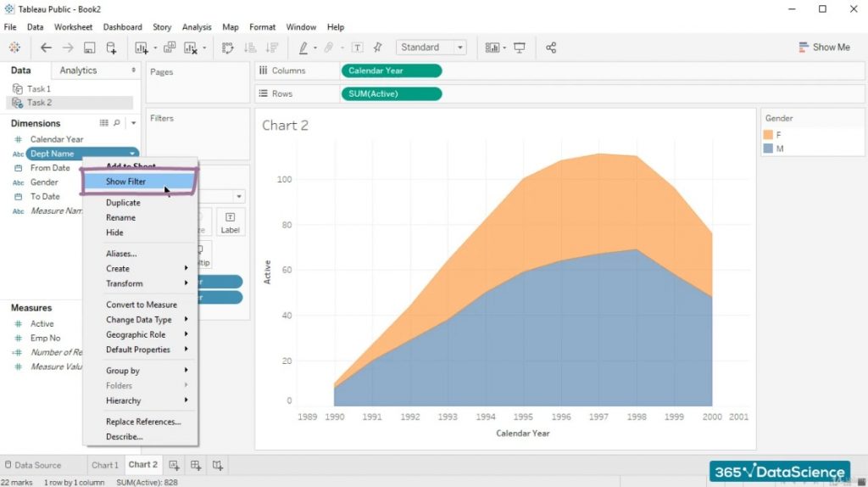The width and height of the screenshot is (868, 487).
Task: Expand the Geographic Role submenu
Action: coord(147,334)
